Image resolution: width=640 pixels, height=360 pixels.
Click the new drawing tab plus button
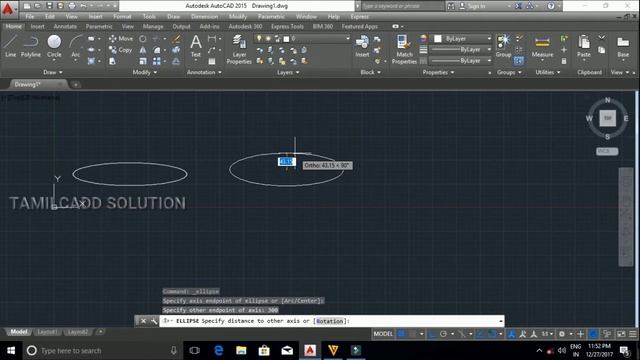coord(76,84)
